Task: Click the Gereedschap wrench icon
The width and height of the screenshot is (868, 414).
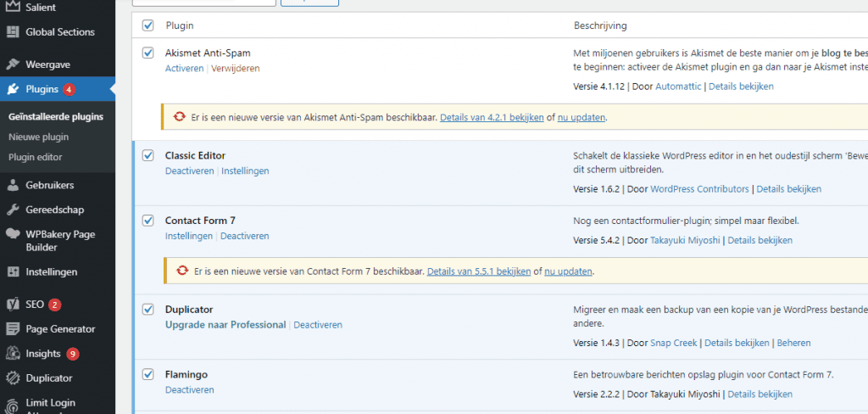Action: pos(13,210)
